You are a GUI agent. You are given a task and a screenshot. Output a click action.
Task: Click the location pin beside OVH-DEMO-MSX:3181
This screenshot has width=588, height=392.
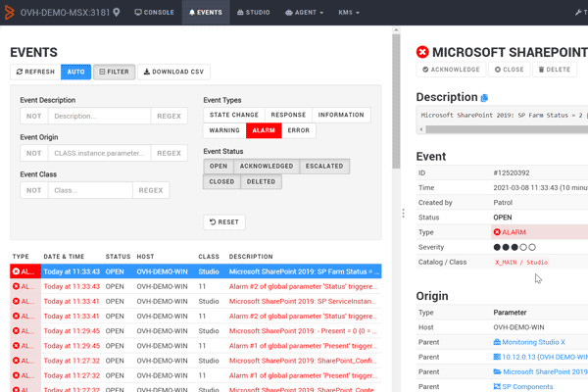click(117, 13)
